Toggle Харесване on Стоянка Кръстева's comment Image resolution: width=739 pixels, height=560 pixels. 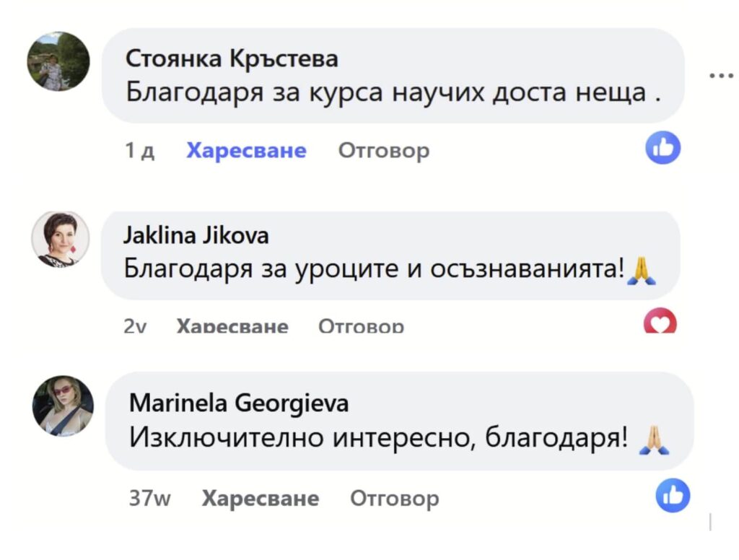pyautogui.click(x=246, y=150)
